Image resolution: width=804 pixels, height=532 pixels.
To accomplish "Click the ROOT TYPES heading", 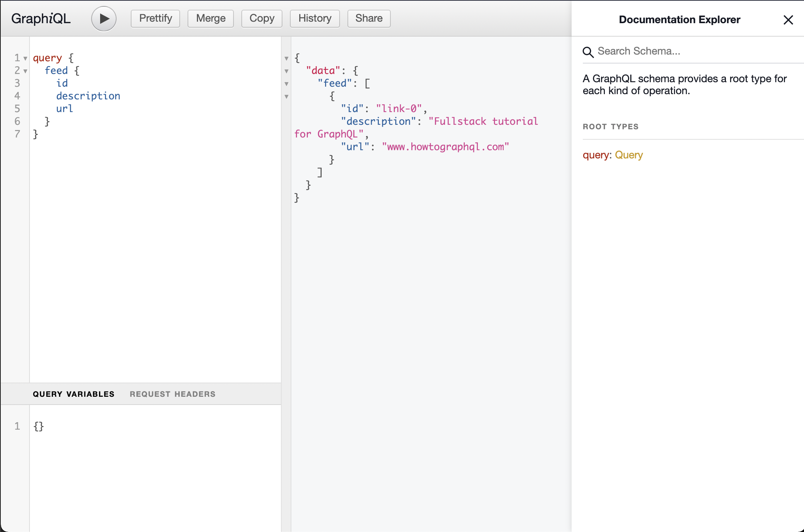I will [x=610, y=127].
